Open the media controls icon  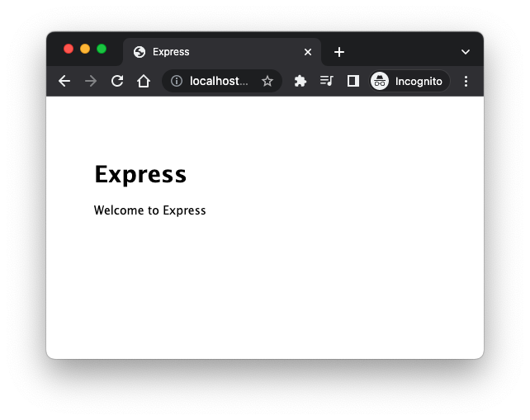327,81
